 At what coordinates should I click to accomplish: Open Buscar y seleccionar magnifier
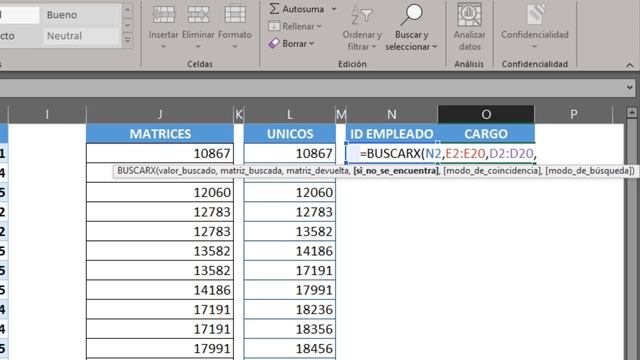click(x=411, y=29)
